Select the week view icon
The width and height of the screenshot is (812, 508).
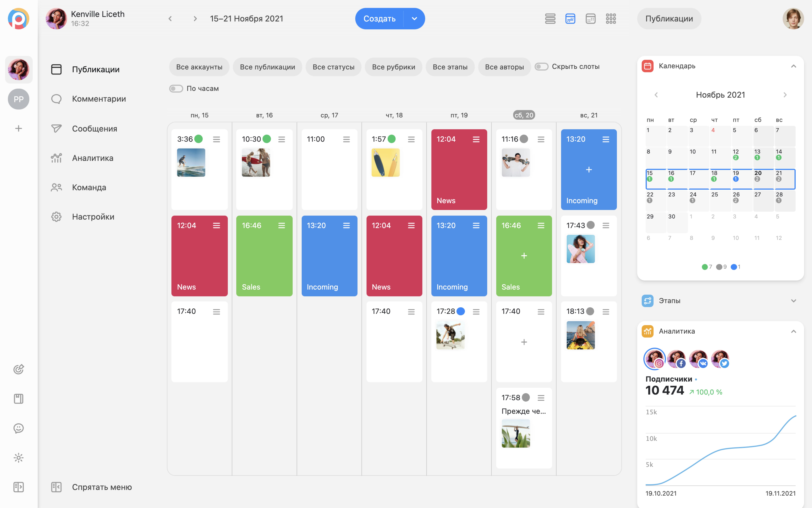[x=570, y=18]
